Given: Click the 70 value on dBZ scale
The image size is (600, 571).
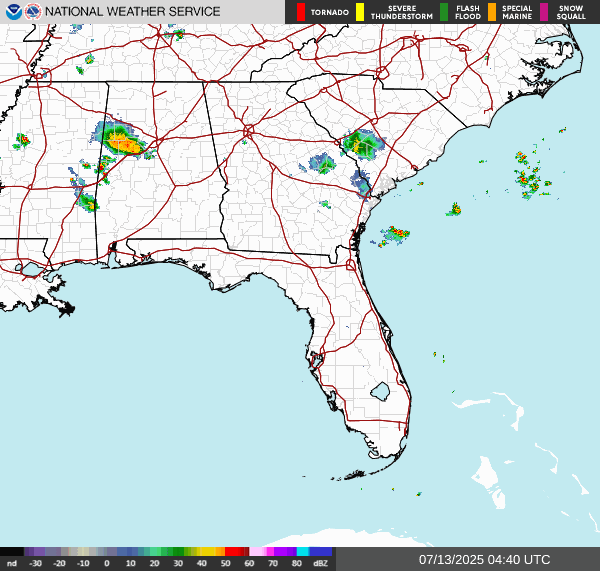Looking at the screenshot, I should [x=273, y=563].
